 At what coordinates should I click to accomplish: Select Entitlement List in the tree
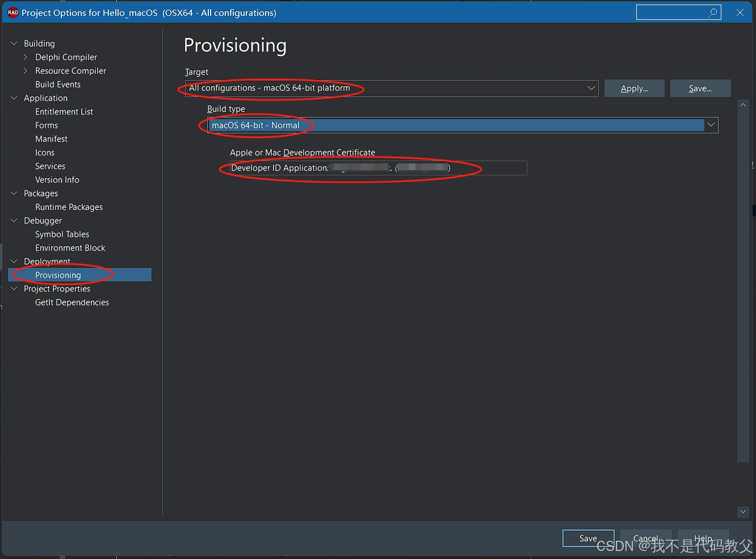coord(64,111)
